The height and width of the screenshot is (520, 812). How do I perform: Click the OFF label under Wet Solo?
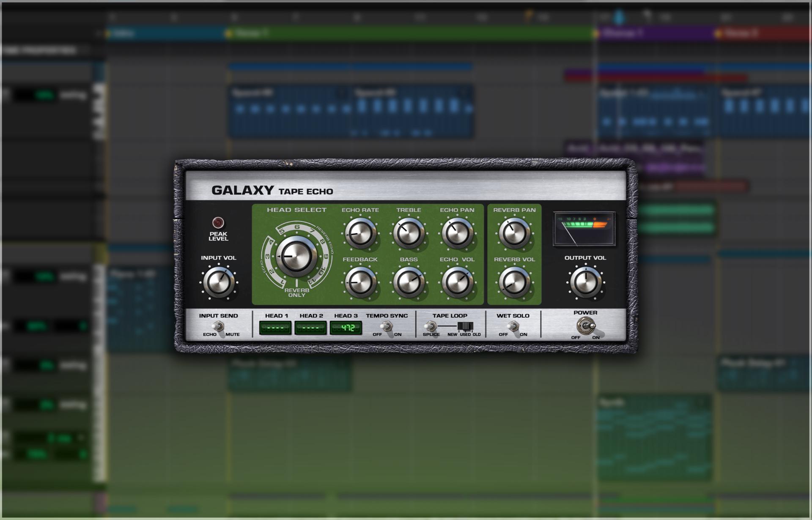coord(503,334)
